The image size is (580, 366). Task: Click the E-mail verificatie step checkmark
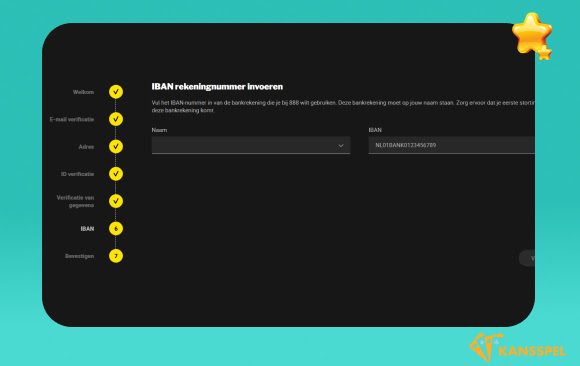pos(116,119)
